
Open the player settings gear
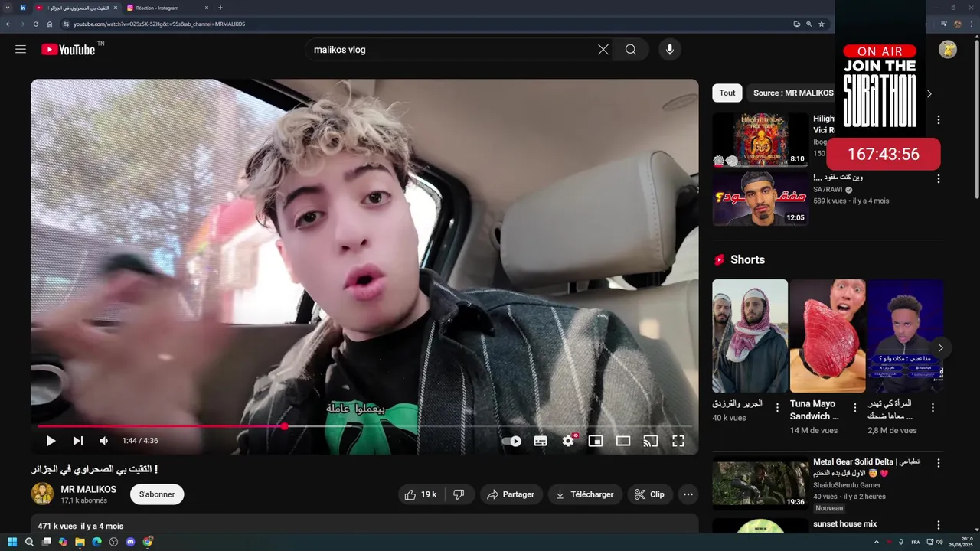coord(568,441)
